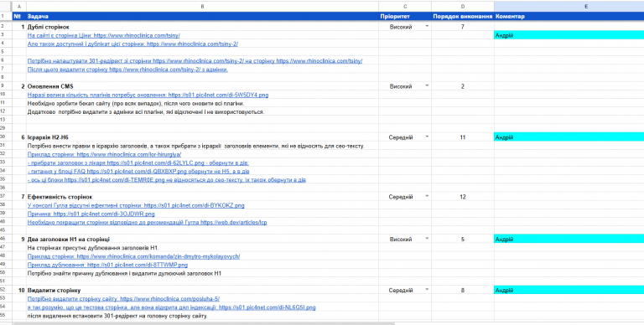The height and width of the screenshot is (325, 644).
Task: Select the Потрібно знайти причину дублювання cell
Action: (202, 273)
